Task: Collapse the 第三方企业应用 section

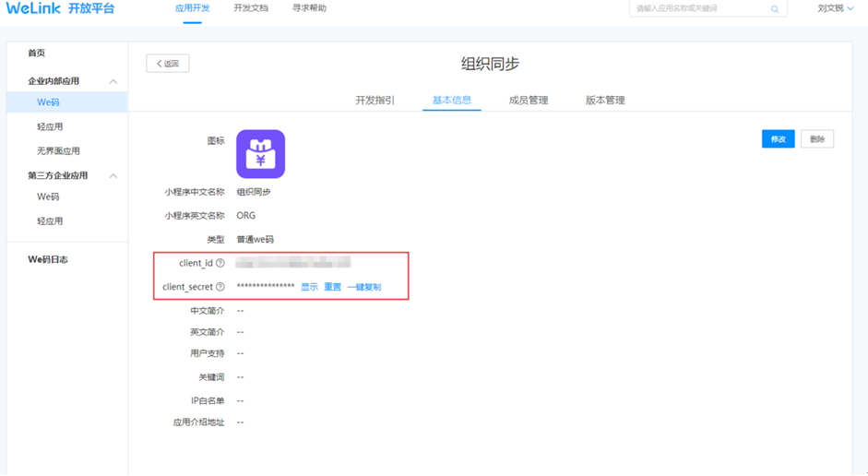Action: 113,176
